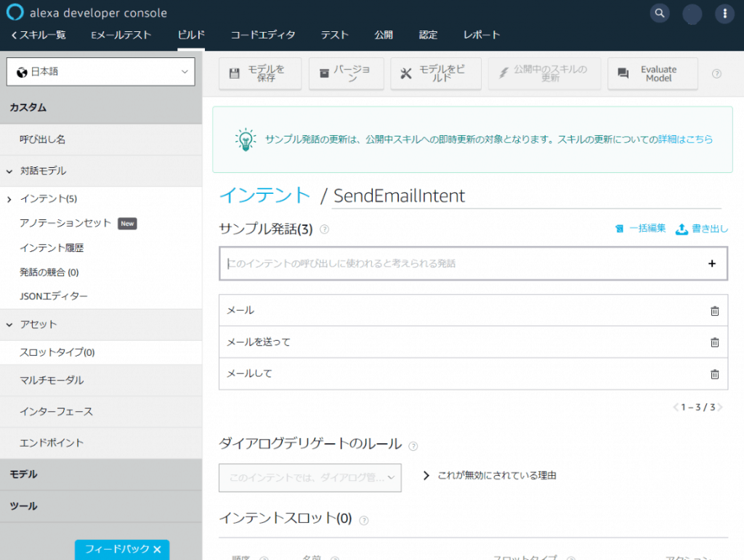
Task: Open エンドポイント in sidebar
Action: tap(52, 443)
